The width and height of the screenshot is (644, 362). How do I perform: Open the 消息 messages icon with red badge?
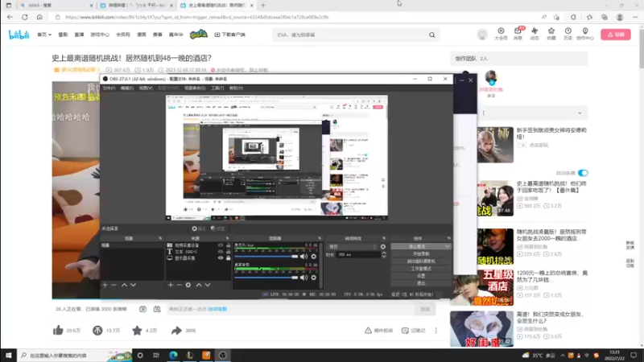(x=518, y=33)
